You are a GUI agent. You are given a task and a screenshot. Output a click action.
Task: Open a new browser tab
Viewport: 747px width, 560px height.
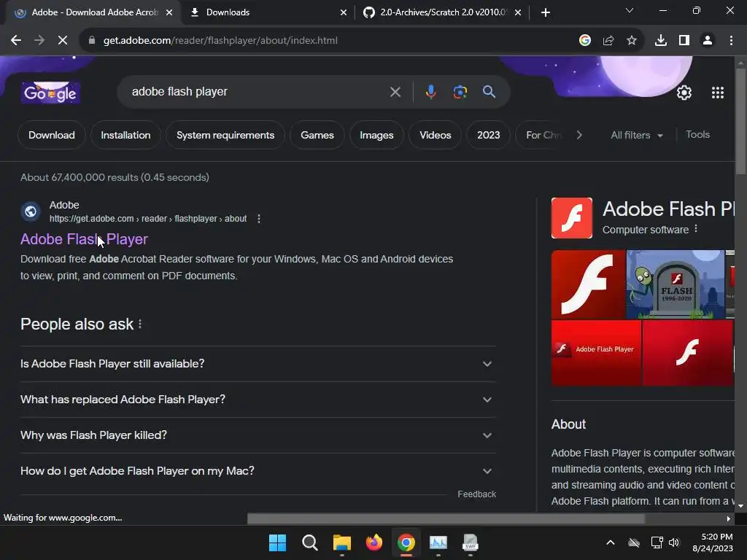click(x=546, y=12)
